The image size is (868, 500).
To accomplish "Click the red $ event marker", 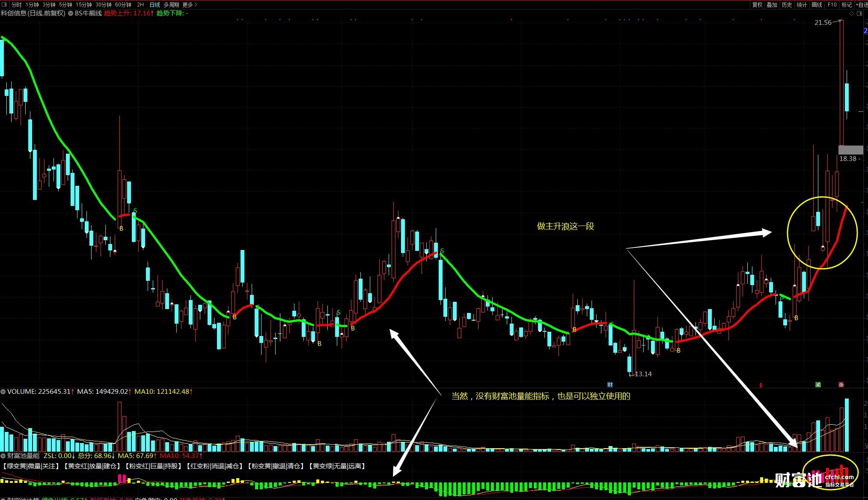I will 761,385.
